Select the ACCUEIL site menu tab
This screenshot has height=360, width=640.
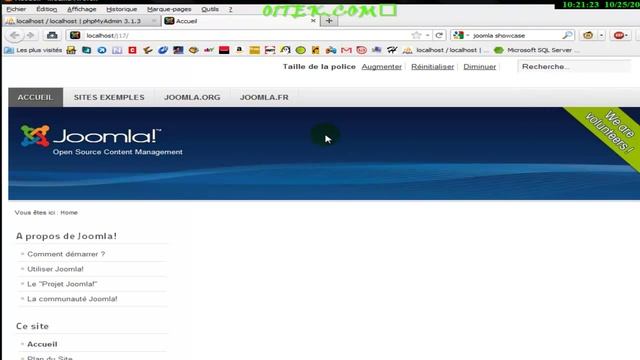(36, 97)
